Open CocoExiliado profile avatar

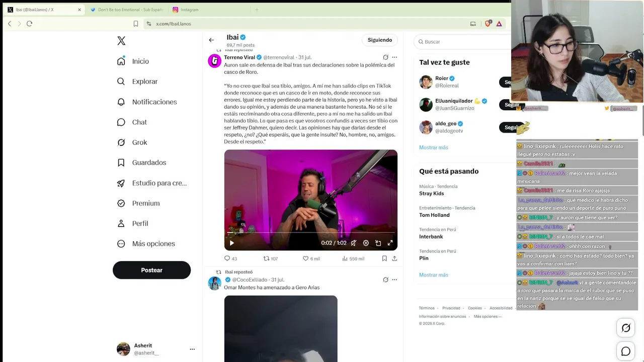(215, 283)
